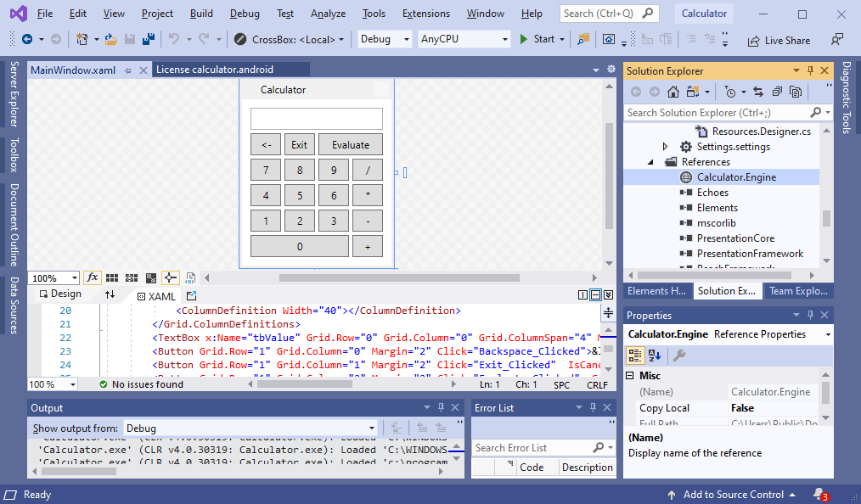Open the Debug configuration dropdown
This screenshot has width=861, height=504.
(x=407, y=39)
